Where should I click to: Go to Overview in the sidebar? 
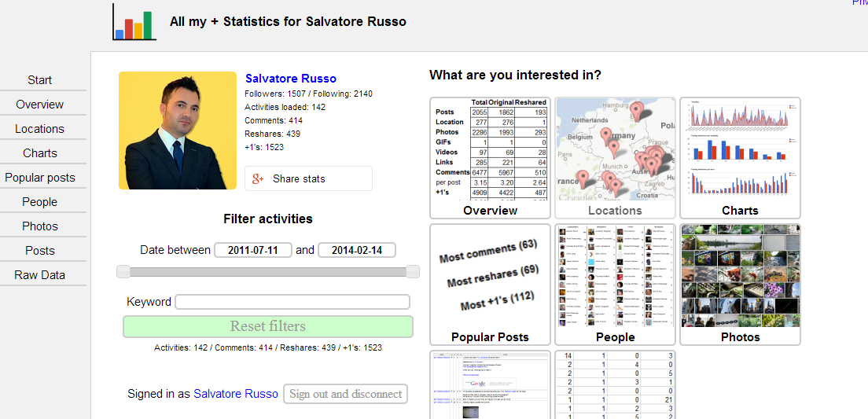click(40, 105)
